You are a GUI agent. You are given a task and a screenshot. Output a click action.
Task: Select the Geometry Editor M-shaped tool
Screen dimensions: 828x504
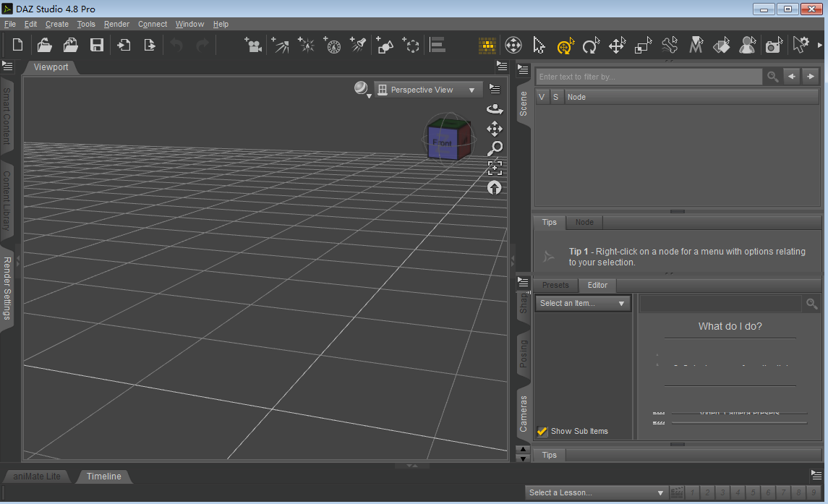click(x=696, y=46)
